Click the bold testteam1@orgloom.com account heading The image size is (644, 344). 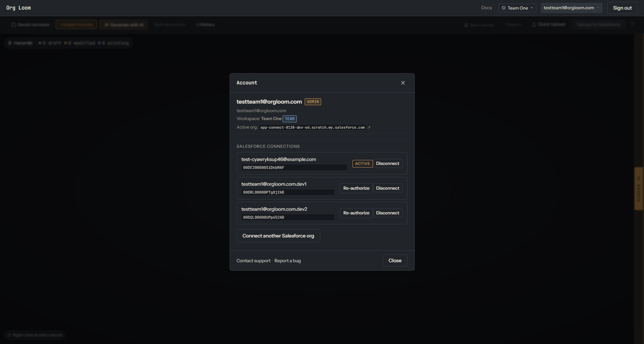click(x=269, y=102)
